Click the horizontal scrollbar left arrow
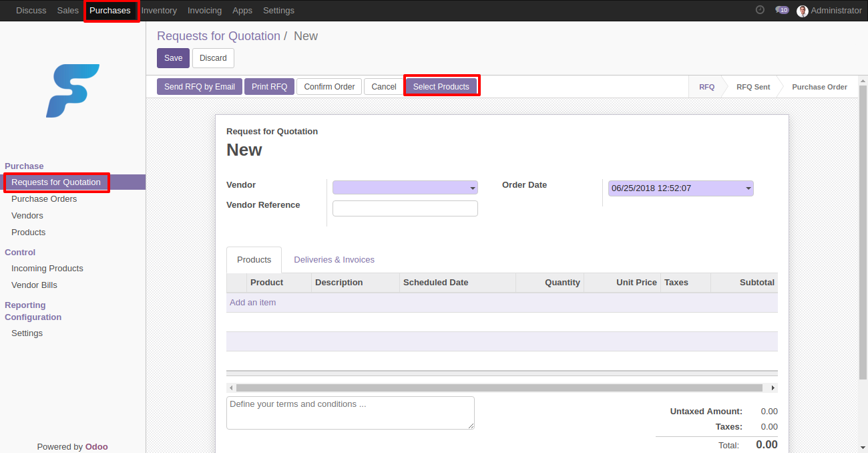Viewport: 868px width, 453px height. pos(231,388)
